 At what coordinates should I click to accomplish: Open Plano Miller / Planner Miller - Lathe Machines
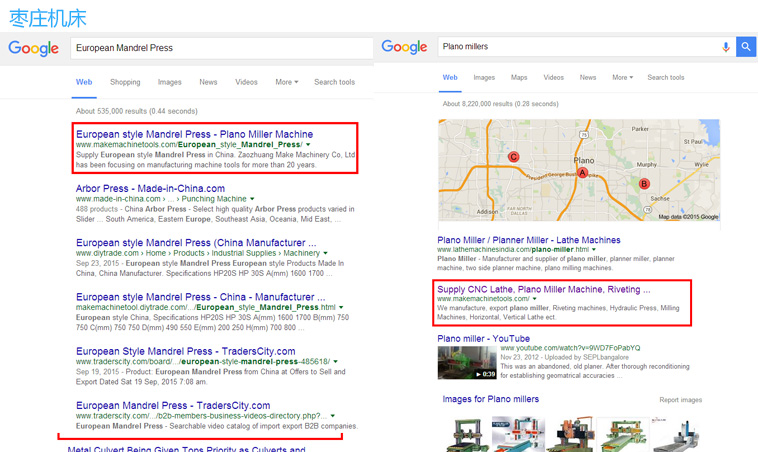(x=529, y=240)
